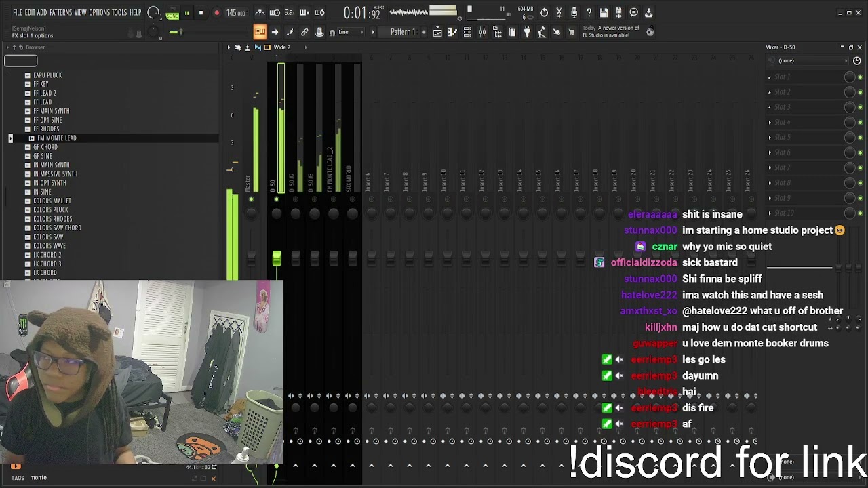Open mixer options menu arrow
Viewport: 868px width, 488px height.
click(229, 47)
